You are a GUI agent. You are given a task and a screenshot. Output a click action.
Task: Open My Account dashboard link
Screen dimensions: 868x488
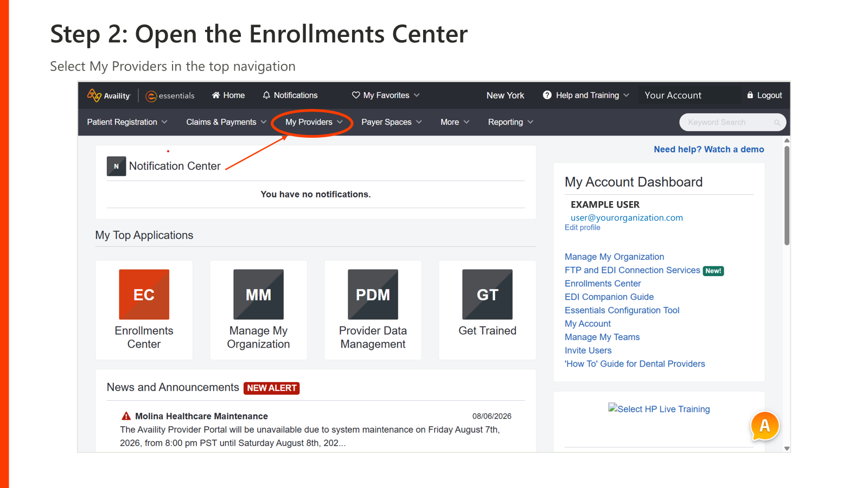coord(588,324)
